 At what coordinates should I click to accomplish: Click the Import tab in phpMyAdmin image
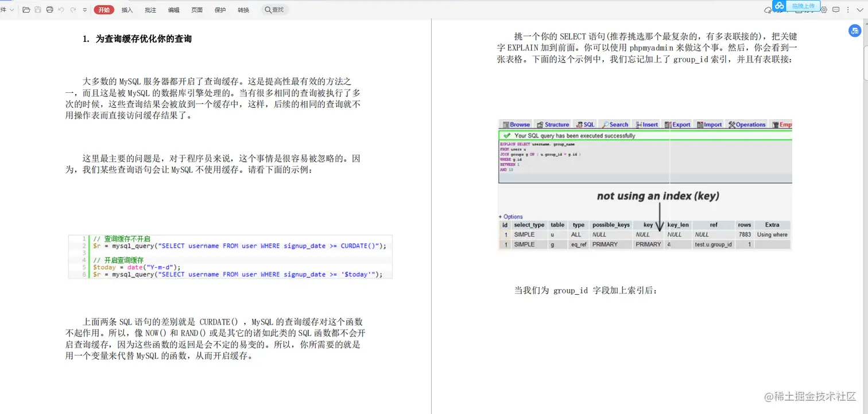coord(709,124)
